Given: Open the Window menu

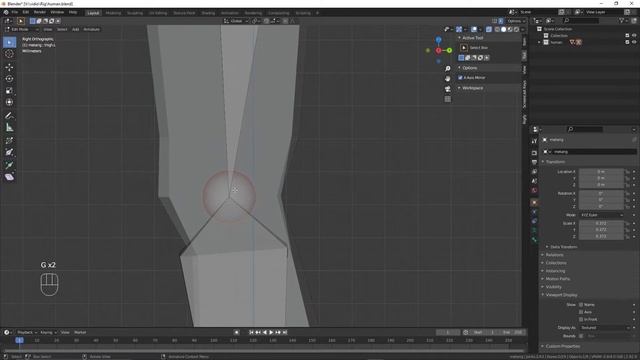Looking at the screenshot, I should (x=57, y=12).
